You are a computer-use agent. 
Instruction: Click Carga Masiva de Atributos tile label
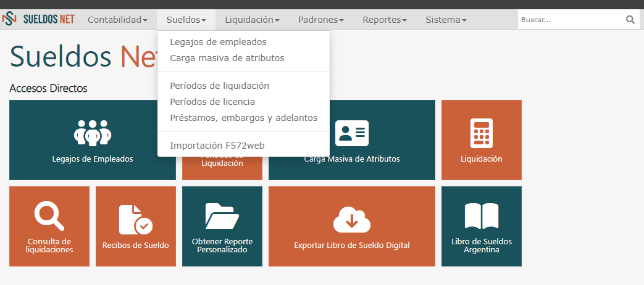[x=352, y=159]
